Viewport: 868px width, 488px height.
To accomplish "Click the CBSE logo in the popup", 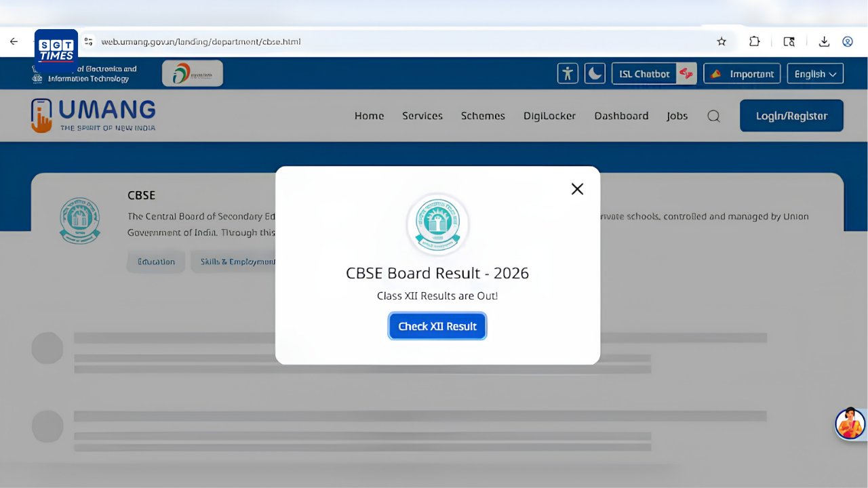I will click(x=437, y=225).
